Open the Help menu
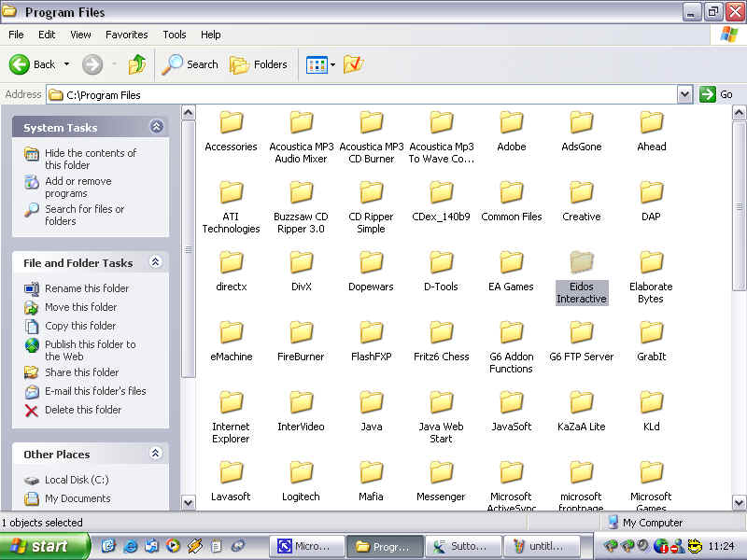The width and height of the screenshot is (747, 560). [211, 35]
